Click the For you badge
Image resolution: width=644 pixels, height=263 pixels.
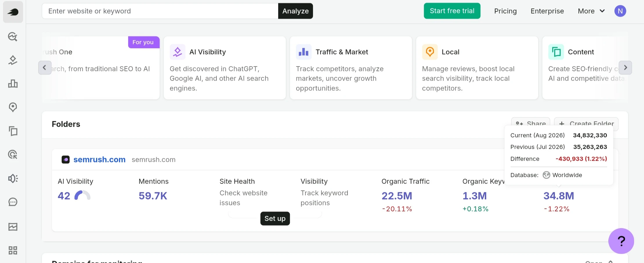(144, 42)
